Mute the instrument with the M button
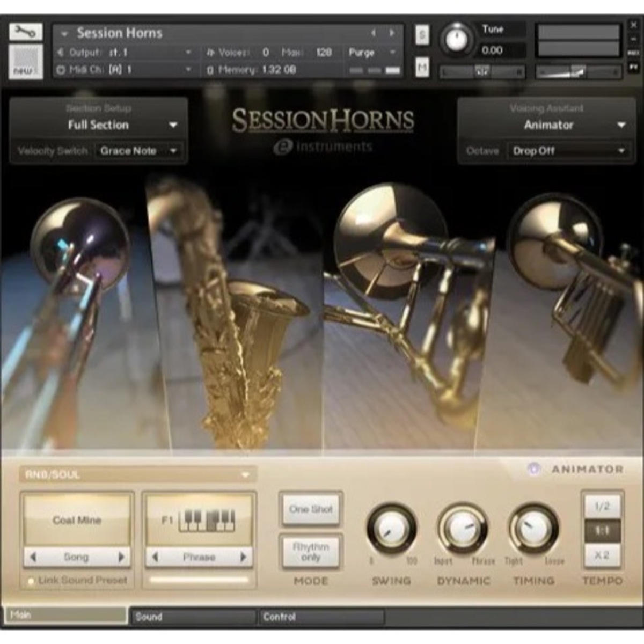Image resolution: width=644 pixels, height=644 pixels. click(422, 68)
